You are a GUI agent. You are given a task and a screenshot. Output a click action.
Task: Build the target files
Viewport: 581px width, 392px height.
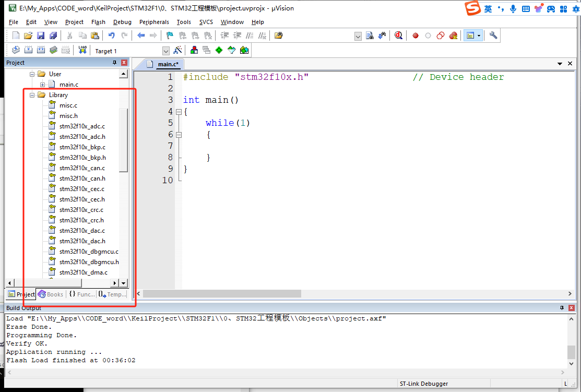28,50
